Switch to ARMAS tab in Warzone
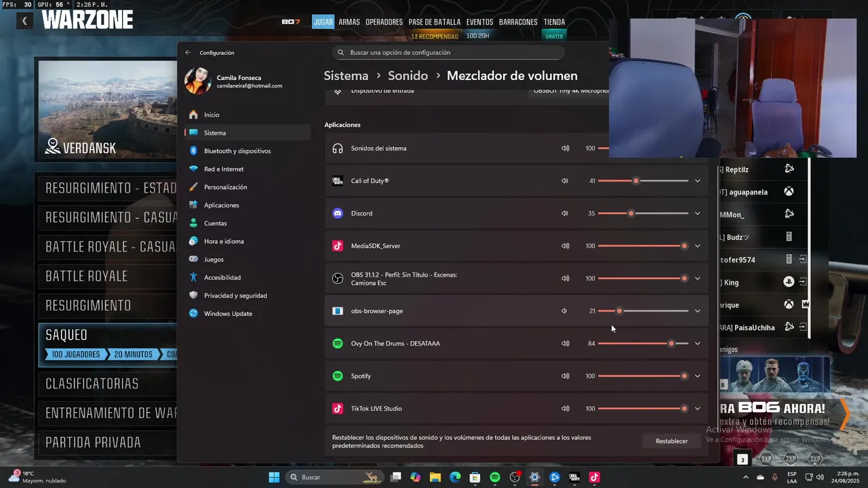The height and width of the screenshot is (488, 868). pos(349,22)
